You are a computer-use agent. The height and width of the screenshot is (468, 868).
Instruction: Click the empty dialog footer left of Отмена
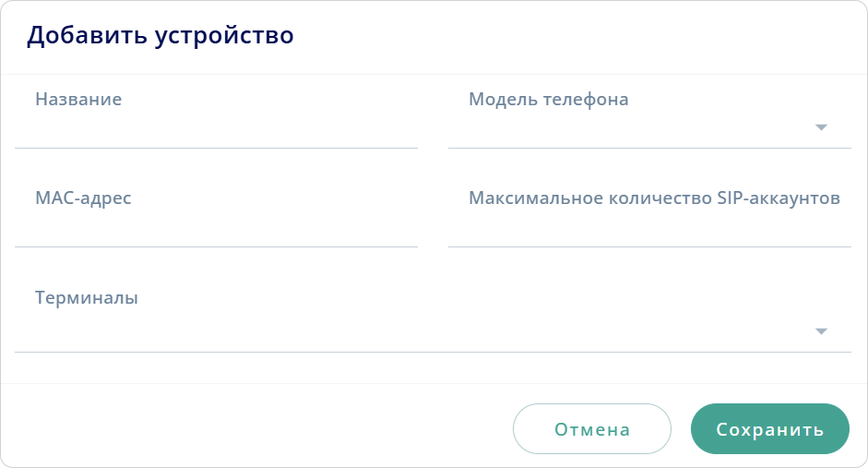click(258, 427)
